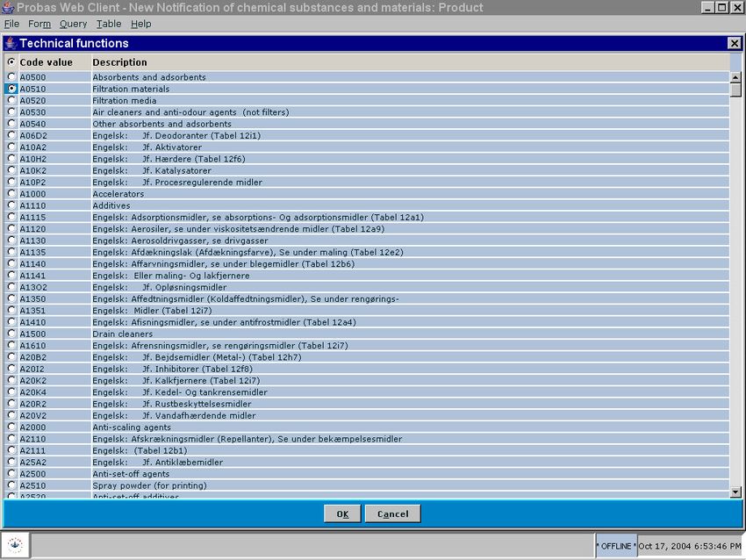Click the 'Absorbents and adsorbents' description
Screen dimensions: 746x560
pyautogui.click(x=149, y=77)
